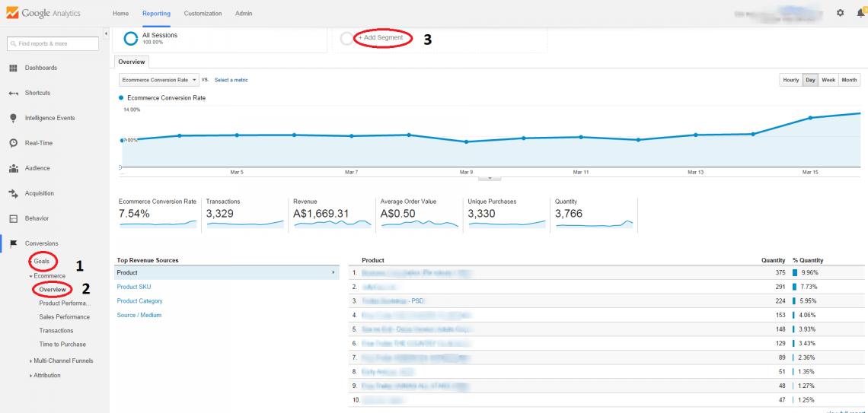Open the Behavior panel icon
The height and width of the screenshot is (413, 868).
point(13,218)
